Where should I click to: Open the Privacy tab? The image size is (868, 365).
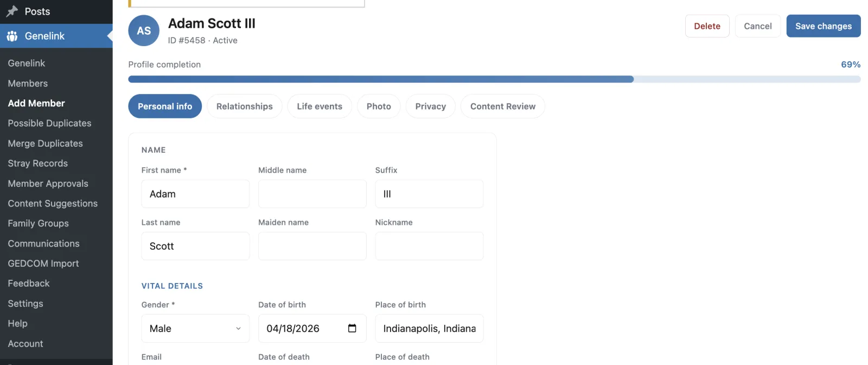431,106
